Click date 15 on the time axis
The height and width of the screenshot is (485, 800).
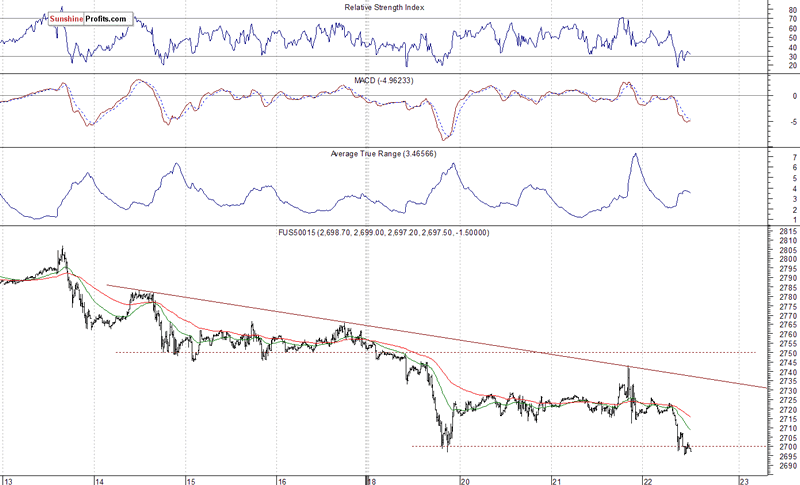[190, 479]
